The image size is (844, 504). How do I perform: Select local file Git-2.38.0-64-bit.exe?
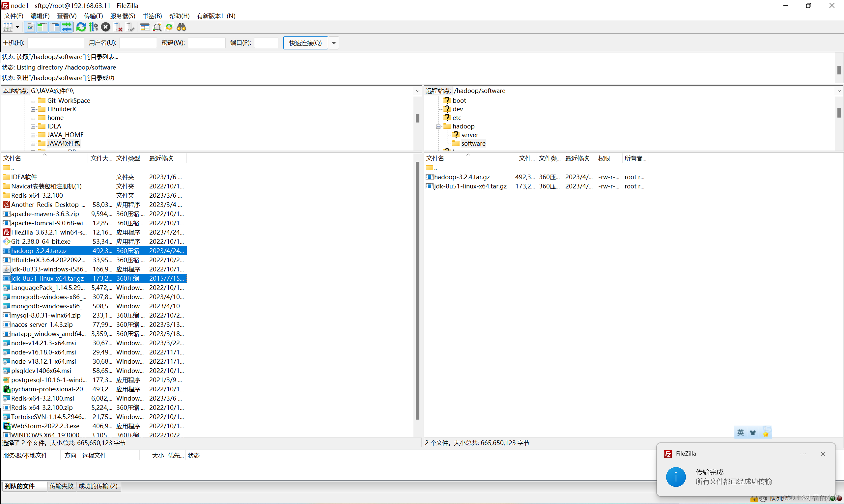point(95,241)
